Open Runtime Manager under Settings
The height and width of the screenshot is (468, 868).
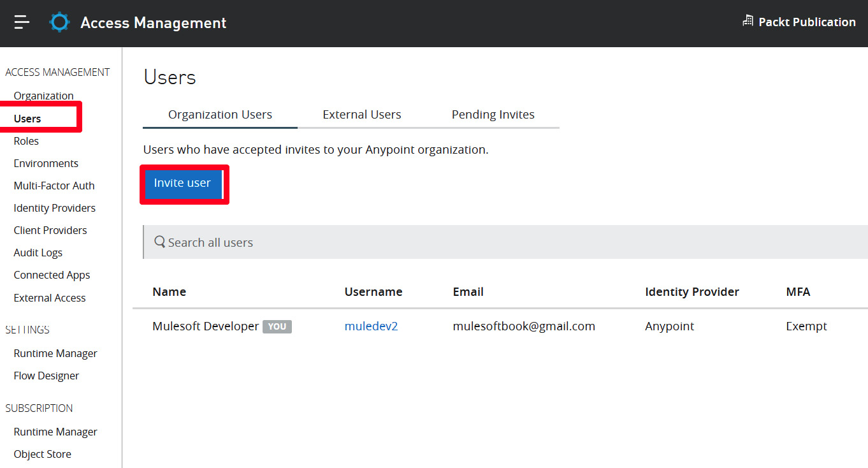point(55,353)
